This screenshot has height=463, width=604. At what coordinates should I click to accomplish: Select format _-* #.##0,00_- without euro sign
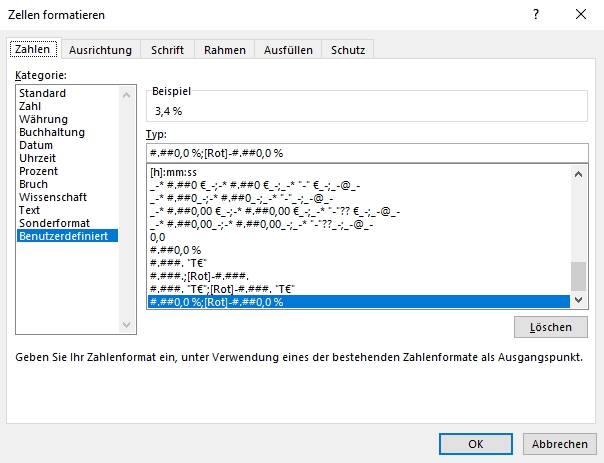[359, 224]
